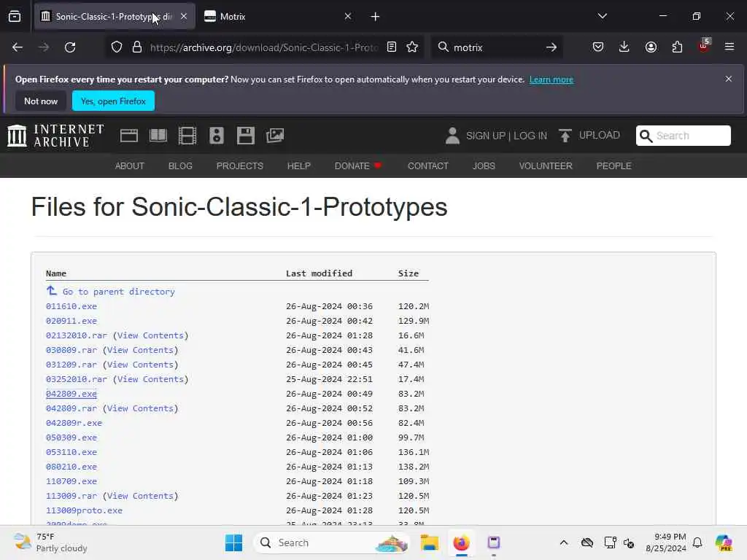The width and height of the screenshot is (747, 560).
Task: Open Internet Archive video film icon
Action: pyautogui.click(x=187, y=136)
